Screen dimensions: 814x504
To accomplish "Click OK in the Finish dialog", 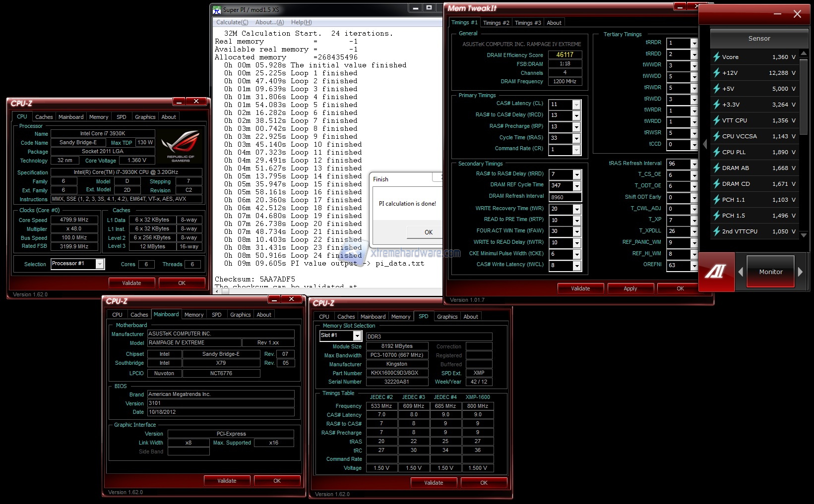I will 428,232.
